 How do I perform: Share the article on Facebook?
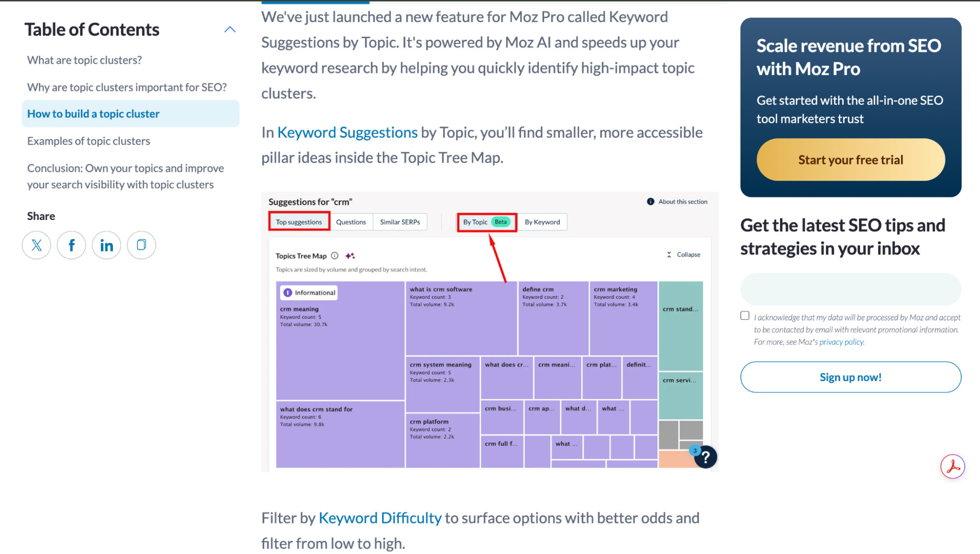point(72,245)
